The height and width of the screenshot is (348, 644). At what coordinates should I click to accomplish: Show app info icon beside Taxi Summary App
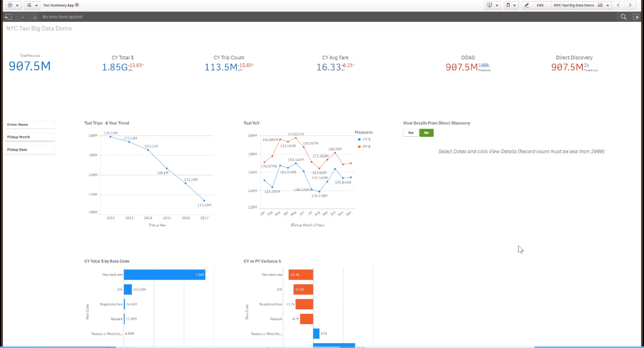coord(78,5)
